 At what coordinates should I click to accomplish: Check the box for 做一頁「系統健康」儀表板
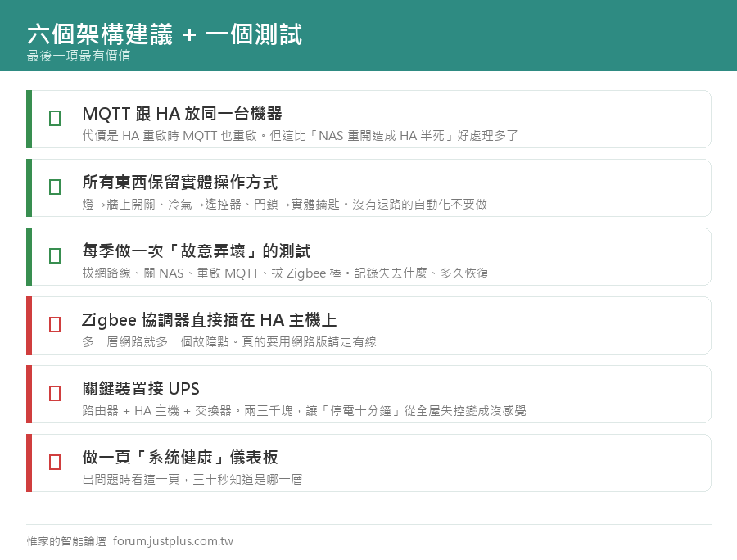tap(55, 462)
